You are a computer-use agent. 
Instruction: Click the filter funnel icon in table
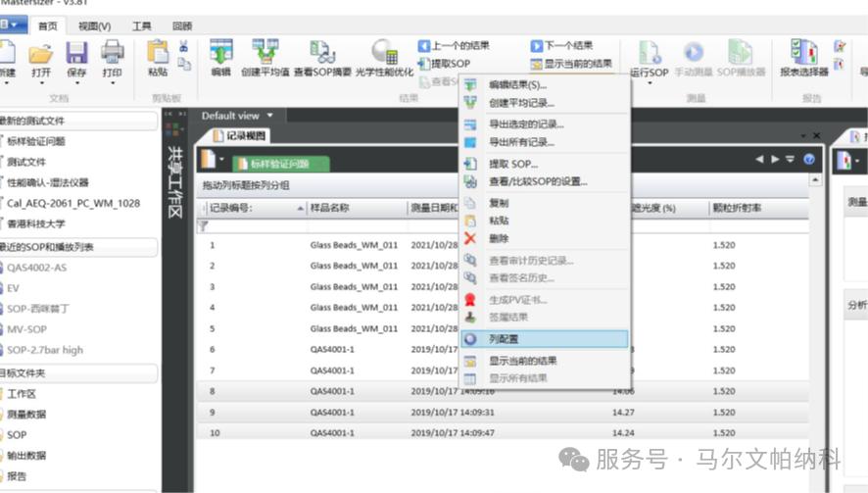click(x=203, y=226)
